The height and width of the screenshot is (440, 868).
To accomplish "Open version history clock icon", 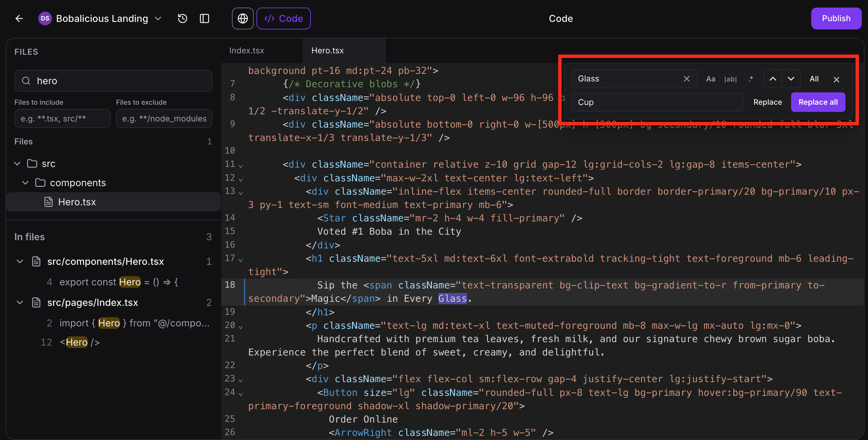I will click(183, 18).
